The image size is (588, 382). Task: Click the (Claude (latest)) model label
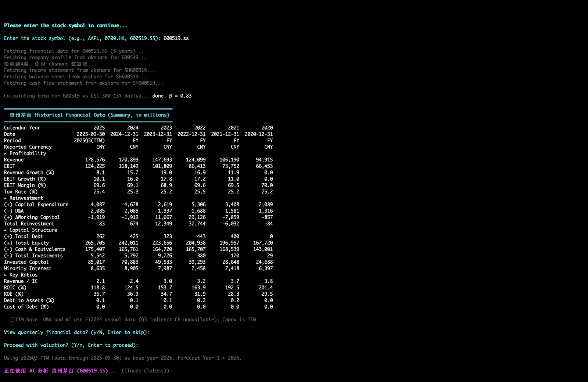click(146, 371)
